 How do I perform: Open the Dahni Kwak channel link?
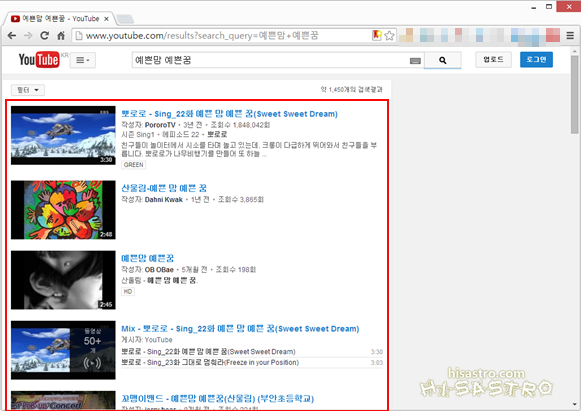pos(163,199)
